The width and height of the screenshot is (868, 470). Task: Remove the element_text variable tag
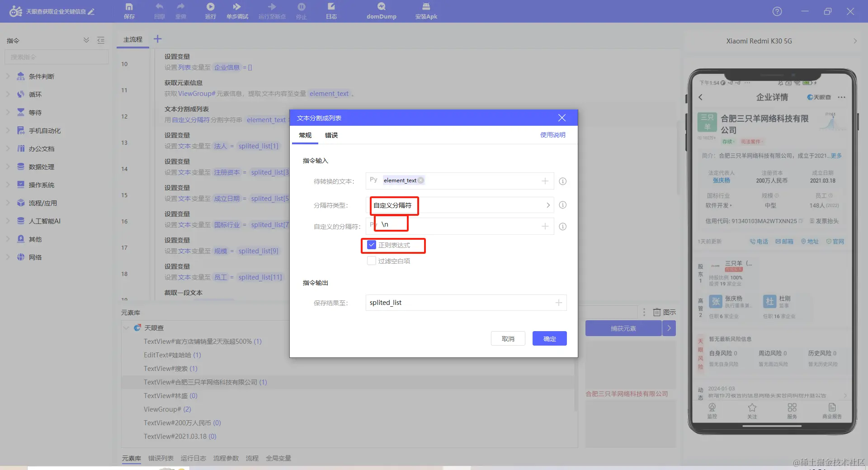click(x=421, y=180)
